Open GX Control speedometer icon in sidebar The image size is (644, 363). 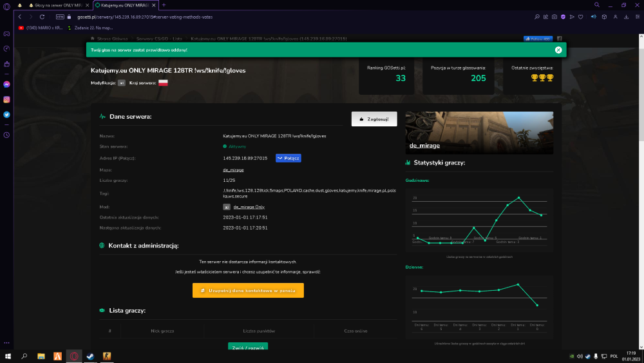pyautogui.click(x=6, y=49)
